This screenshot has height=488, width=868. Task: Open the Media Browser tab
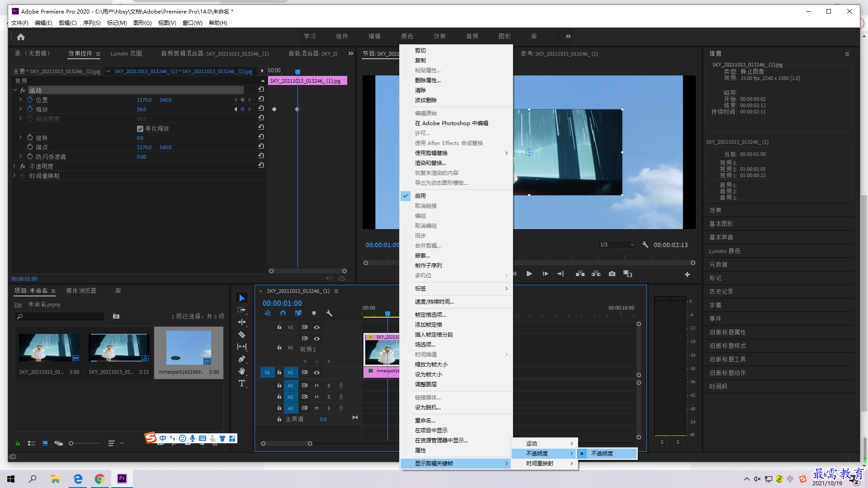click(81, 291)
